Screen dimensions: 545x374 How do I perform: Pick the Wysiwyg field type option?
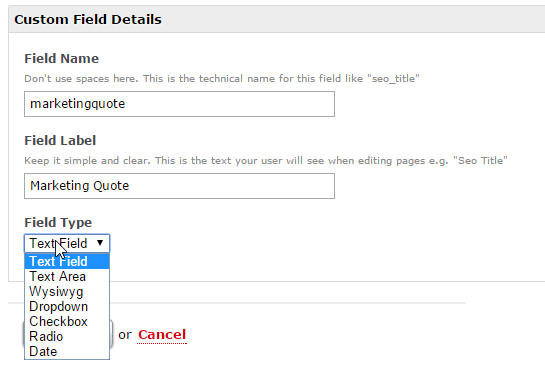coord(67,292)
